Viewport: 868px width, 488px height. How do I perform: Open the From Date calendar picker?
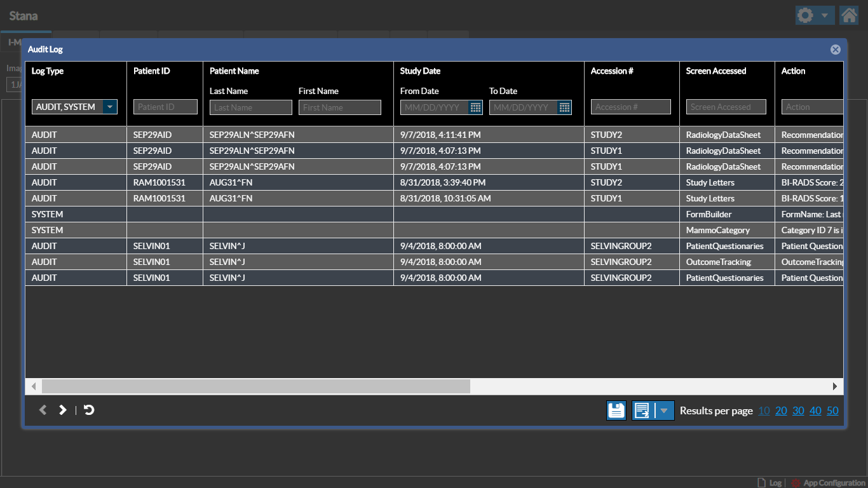click(475, 107)
